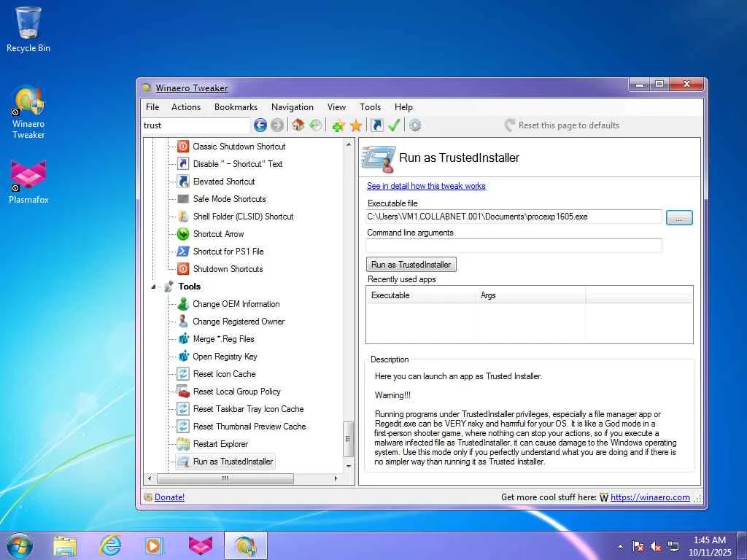This screenshot has height=560, width=747.
Task: Select Safe Mode Shortcuts tree item
Action: (229, 199)
